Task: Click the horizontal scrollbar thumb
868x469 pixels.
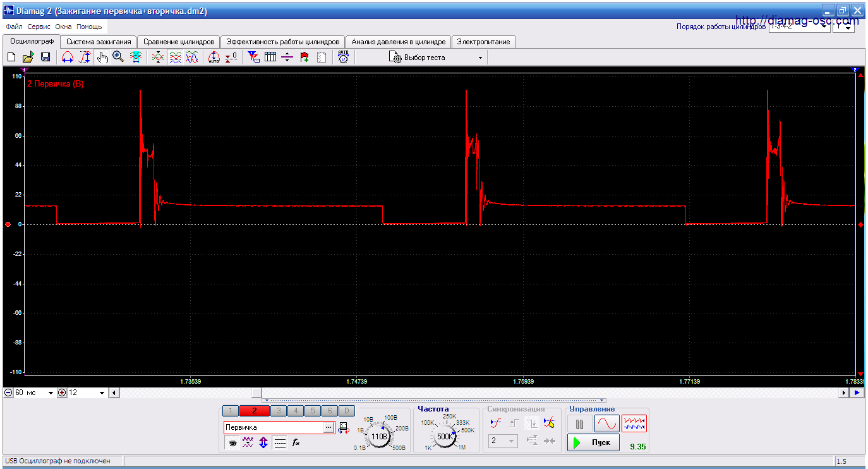Action: click(x=256, y=393)
